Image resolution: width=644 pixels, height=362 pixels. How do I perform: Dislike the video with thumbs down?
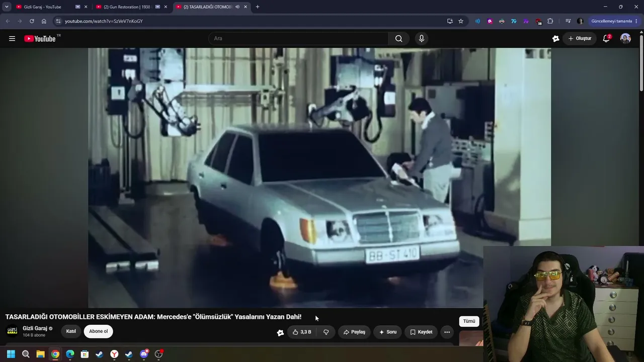tap(326, 332)
